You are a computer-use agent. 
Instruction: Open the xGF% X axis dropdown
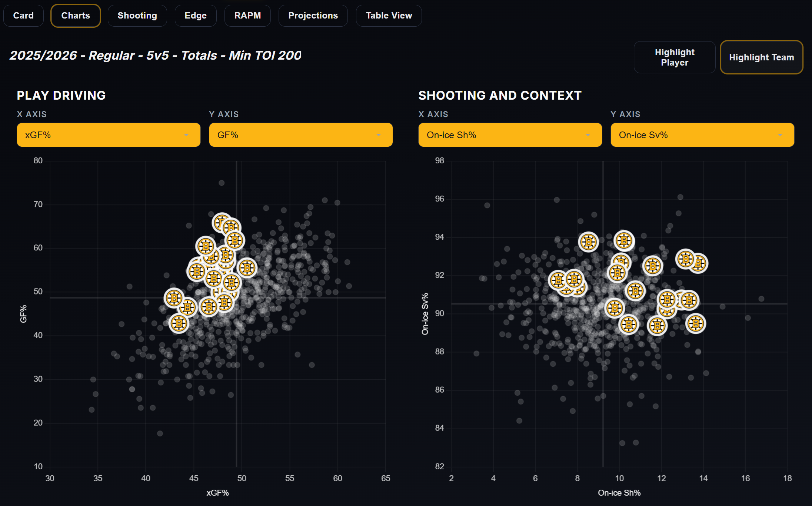point(109,135)
